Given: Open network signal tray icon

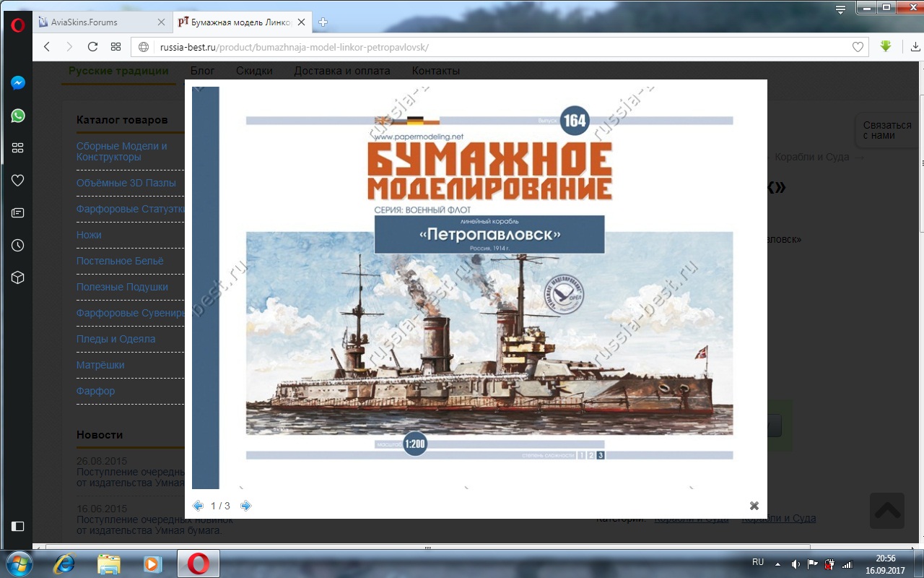Looking at the screenshot, I should click(x=847, y=564).
